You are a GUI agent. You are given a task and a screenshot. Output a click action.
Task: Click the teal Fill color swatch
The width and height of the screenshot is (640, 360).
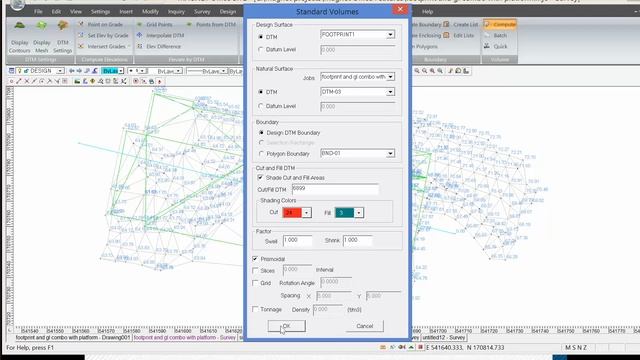344,213
